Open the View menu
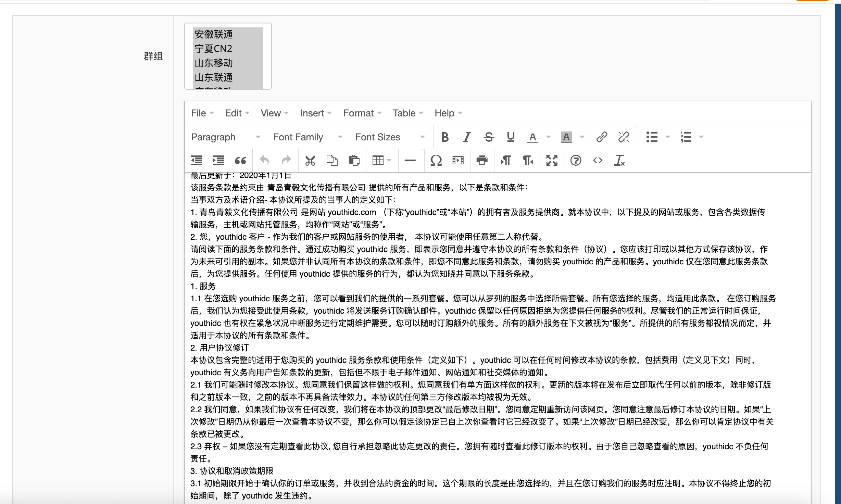This screenshot has width=841, height=504. coord(275,113)
